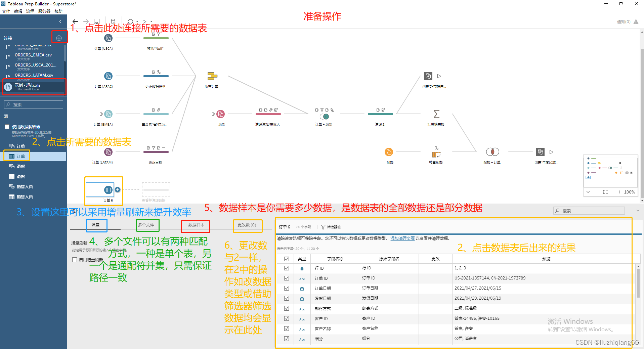
Task: Collapse the input pane with the chevron
Action: click(638, 211)
